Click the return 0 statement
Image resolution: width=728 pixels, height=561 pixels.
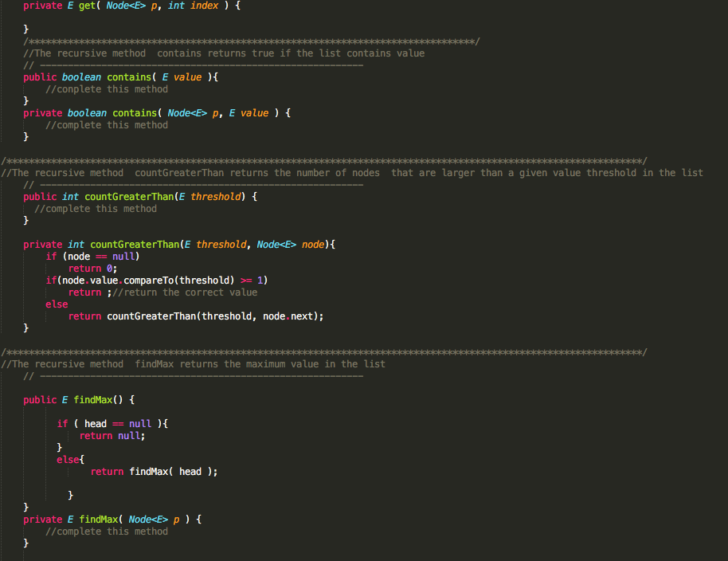point(96,268)
